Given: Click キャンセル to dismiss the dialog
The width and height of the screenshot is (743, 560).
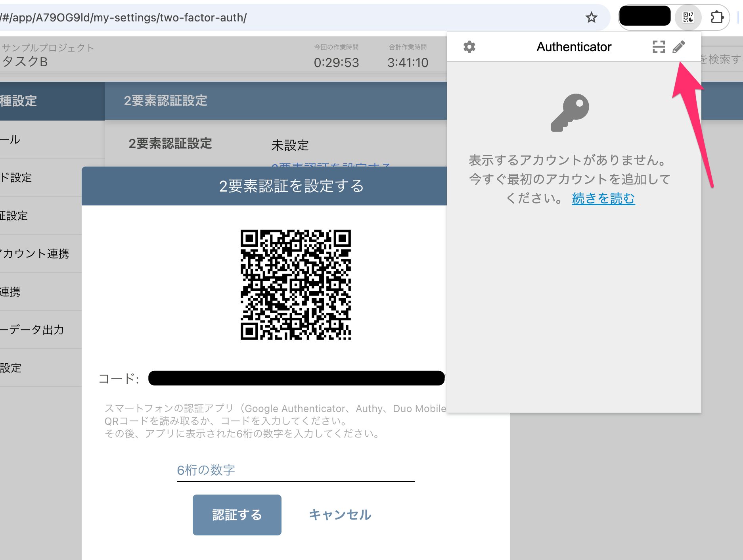Looking at the screenshot, I should [x=340, y=514].
